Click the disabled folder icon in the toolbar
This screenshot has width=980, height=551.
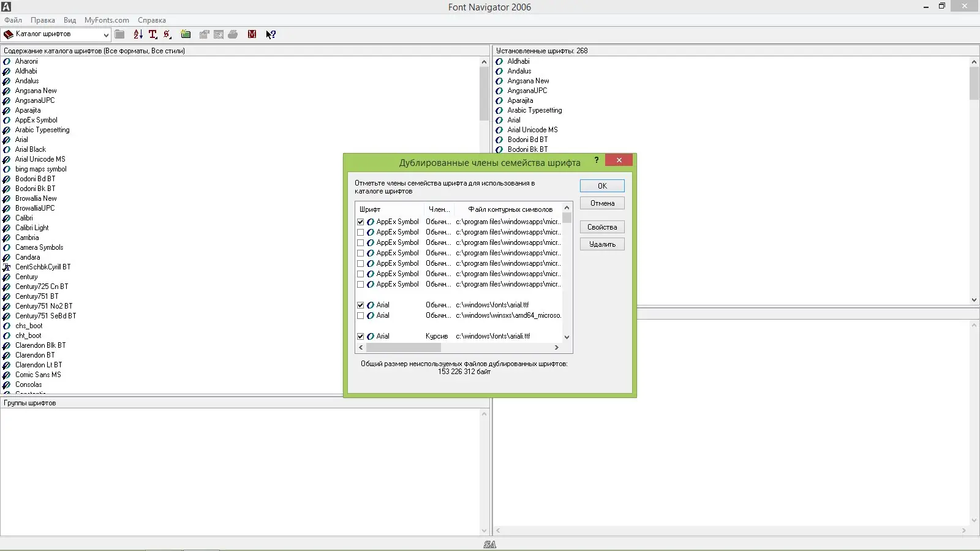tap(120, 34)
